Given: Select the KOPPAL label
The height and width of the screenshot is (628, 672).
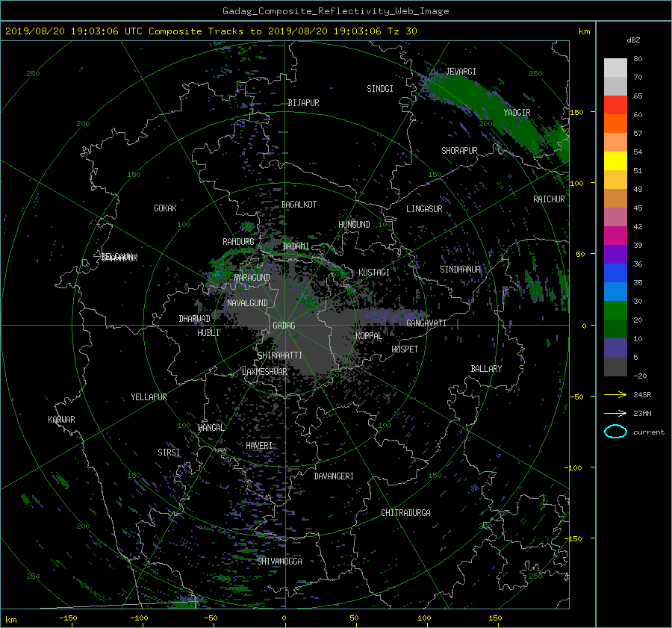Looking at the screenshot, I should tap(369, 335).
